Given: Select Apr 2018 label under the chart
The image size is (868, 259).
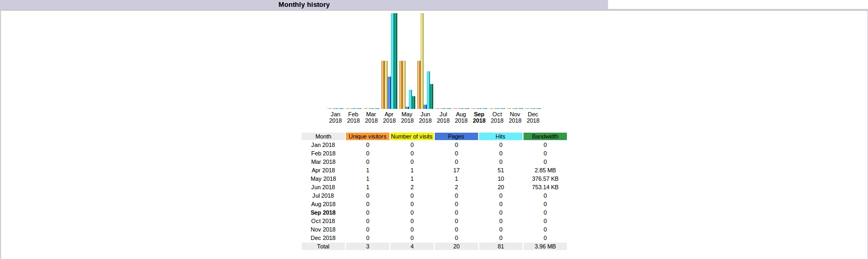Looking at the screenshot, I should [x=389, y=117].
